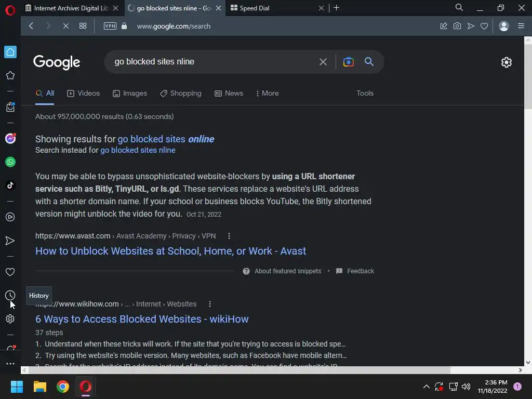Expand the More search categories
This screenshot has height=399, width=532.
pyautogui.click(x=268, y=94)
